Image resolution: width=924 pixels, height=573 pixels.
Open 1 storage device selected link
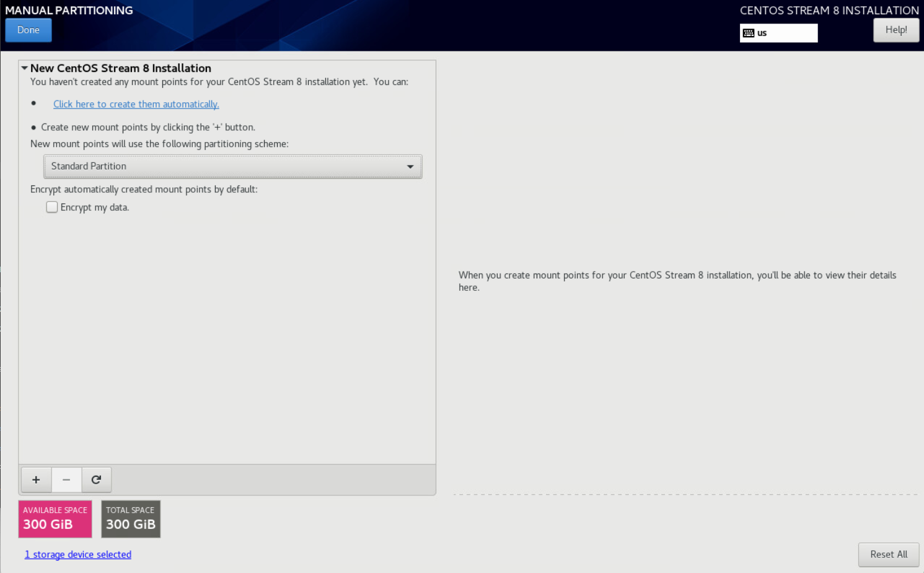[x=78, y=554]
